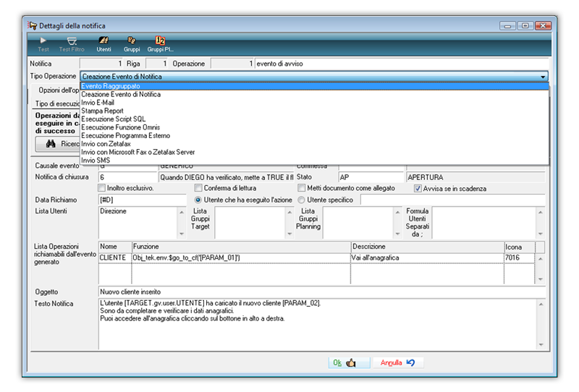Click the Lista Gruppi Target list box
Image resolution: width=579 pixels, height=392 pixels.
pos(250,223)
